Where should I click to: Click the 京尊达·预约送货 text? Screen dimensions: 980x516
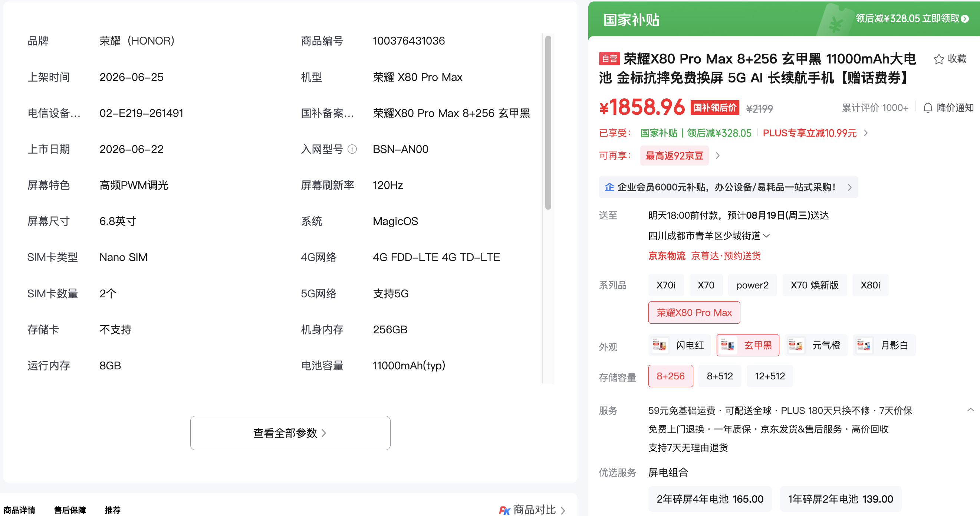(x=726, y=256)
